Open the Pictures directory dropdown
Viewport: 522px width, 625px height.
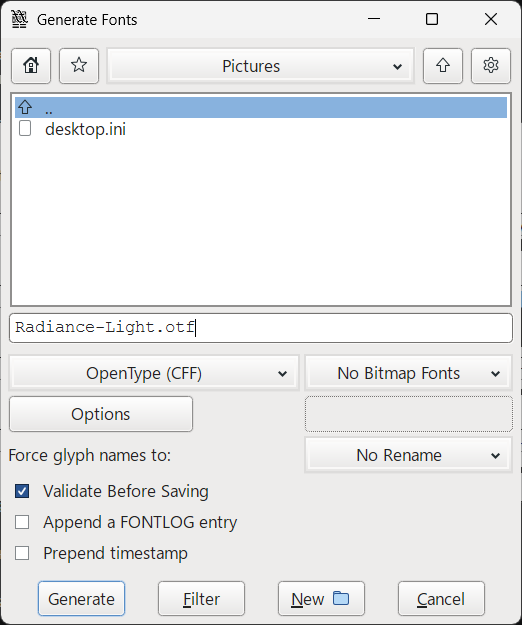click(x=261, y=66)
